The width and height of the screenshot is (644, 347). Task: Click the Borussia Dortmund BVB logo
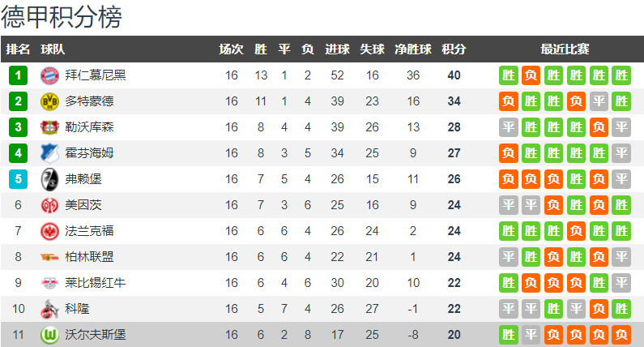49,101
